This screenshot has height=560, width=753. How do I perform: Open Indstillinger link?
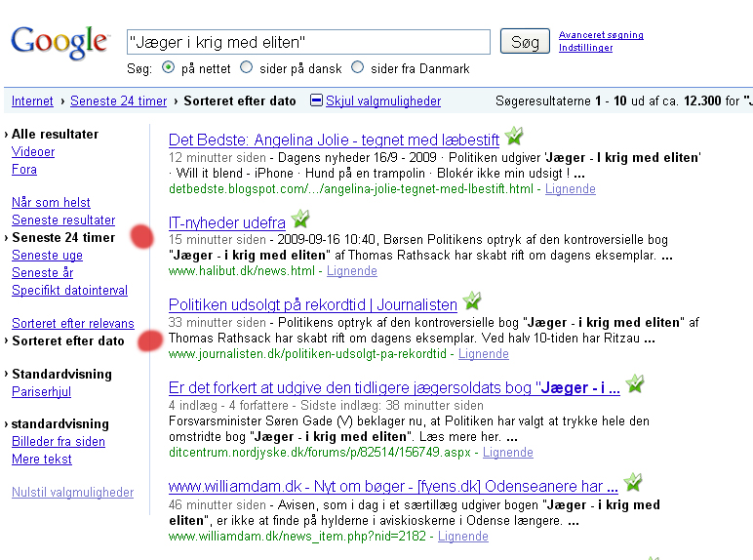[x=585, y=48]
